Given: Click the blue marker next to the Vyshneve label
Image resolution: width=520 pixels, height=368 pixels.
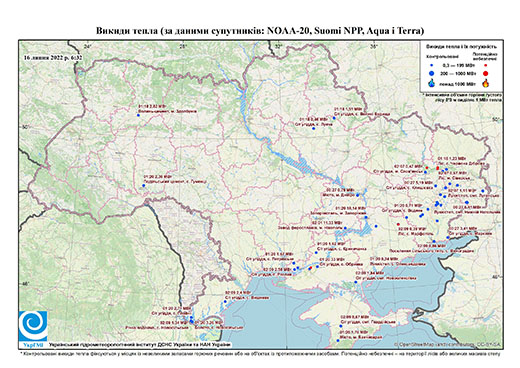Looking at the screenshot, I should tap(225, 302).
